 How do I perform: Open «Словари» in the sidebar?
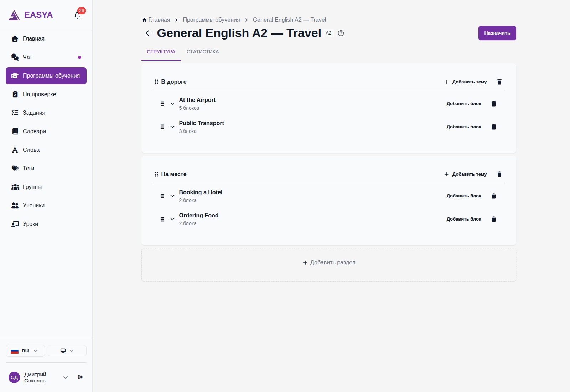click(46, 131)
